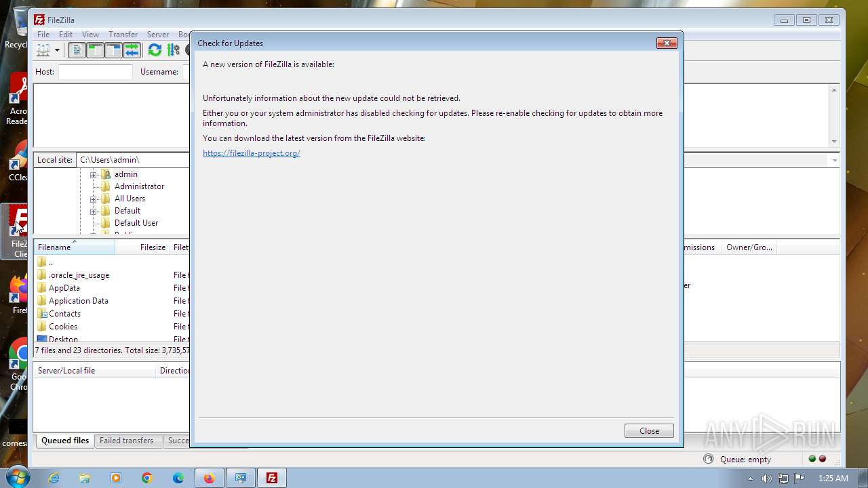Open the CCleaner desktop shortcut
Screen dimensions: 868x488
tap(17, 161)
